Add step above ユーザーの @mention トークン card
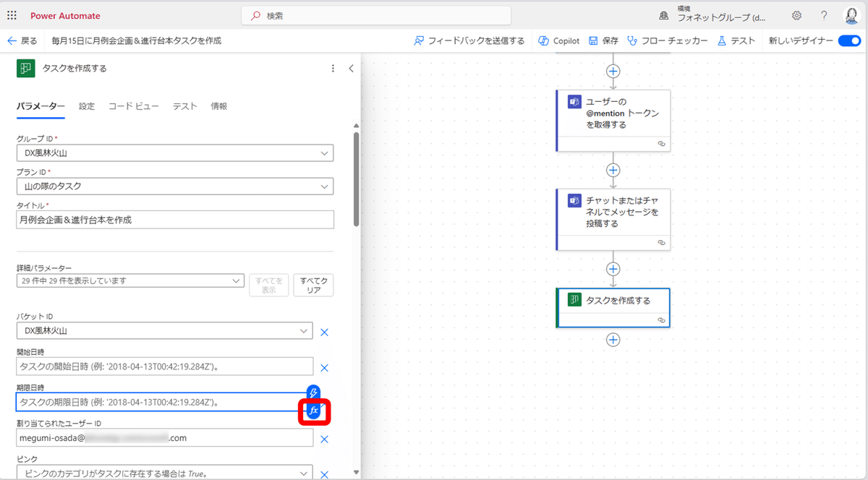 [x=613, y=71]
